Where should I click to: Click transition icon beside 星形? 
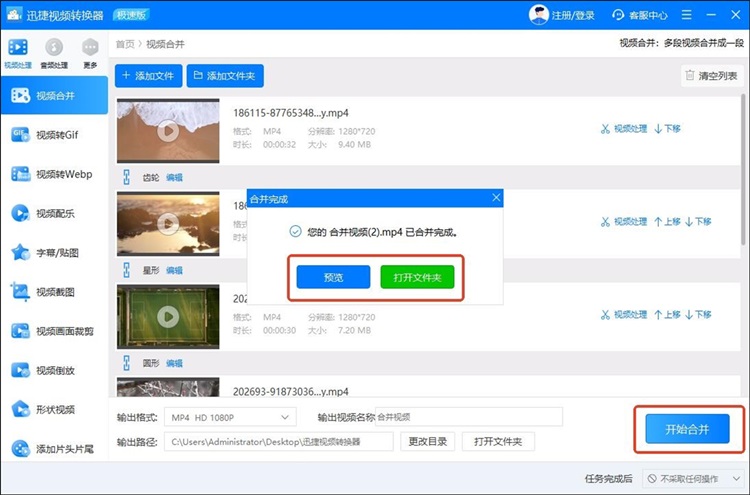(126, 270)
